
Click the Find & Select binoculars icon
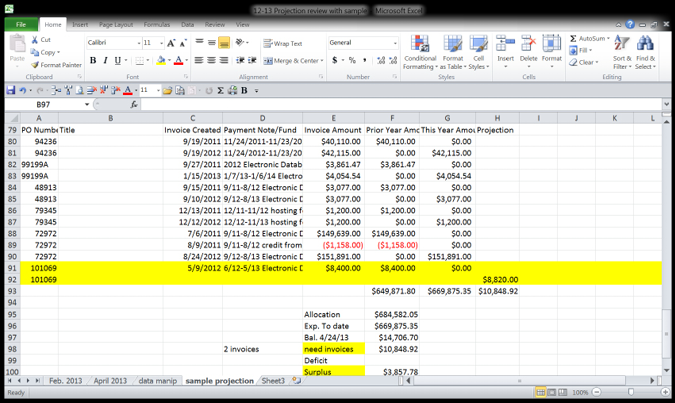tap(646, 51)
